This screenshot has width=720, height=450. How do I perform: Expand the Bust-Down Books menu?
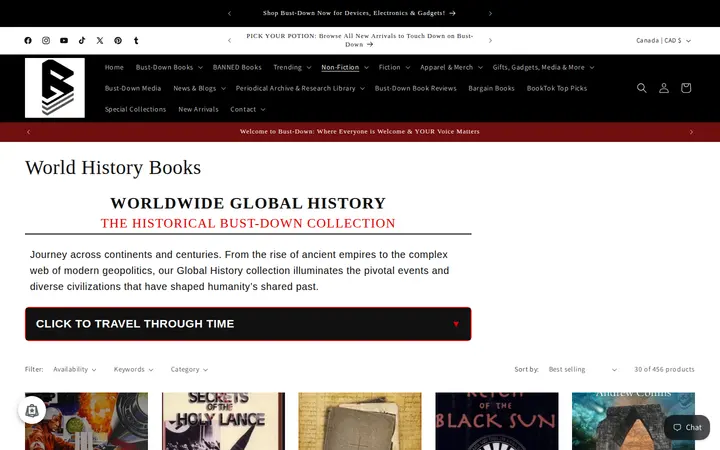169,67
